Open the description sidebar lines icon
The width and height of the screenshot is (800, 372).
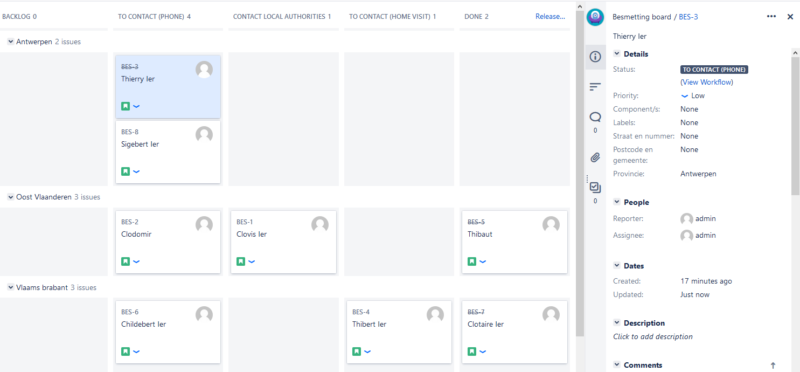pyautogui.click(x=595, y=87)
